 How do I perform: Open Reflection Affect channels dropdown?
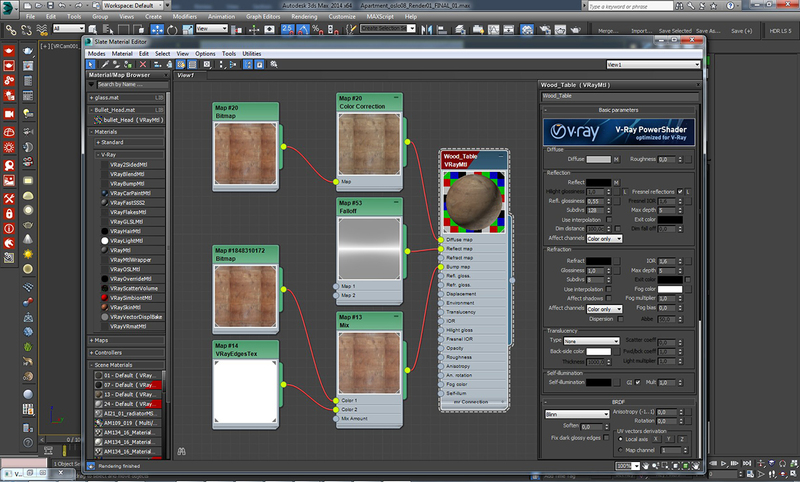tap(604, 239)
